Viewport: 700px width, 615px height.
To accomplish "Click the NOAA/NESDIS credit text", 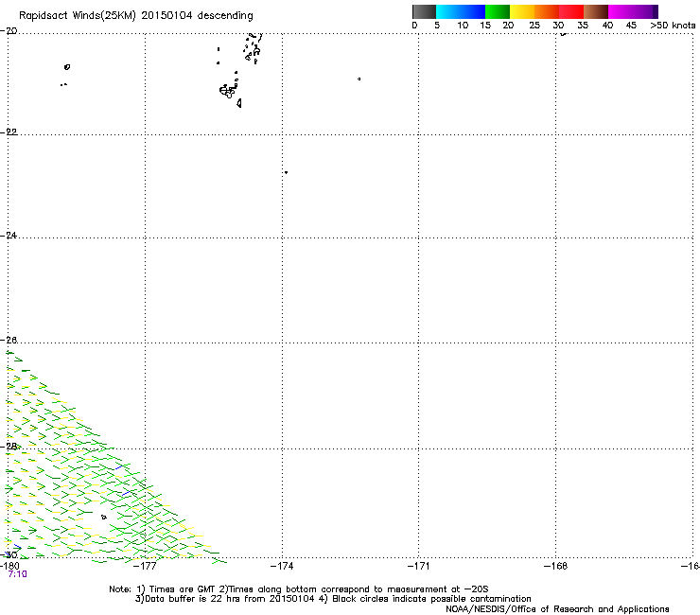I will tap(557, 609).
